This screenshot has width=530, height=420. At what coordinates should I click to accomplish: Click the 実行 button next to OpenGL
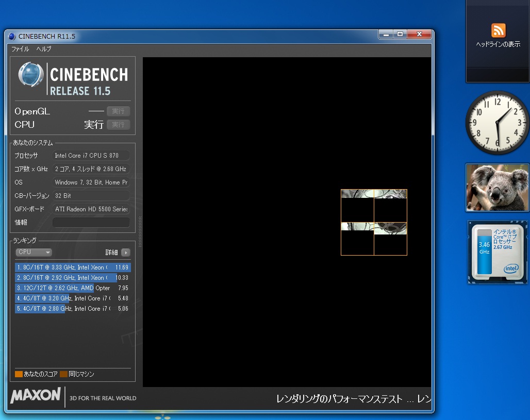click(x=118, y=111)
